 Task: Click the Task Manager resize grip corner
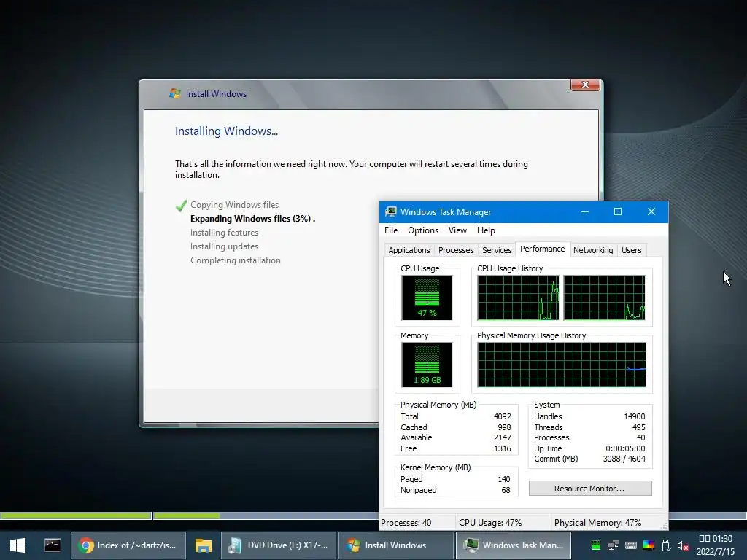click(664, 526)
